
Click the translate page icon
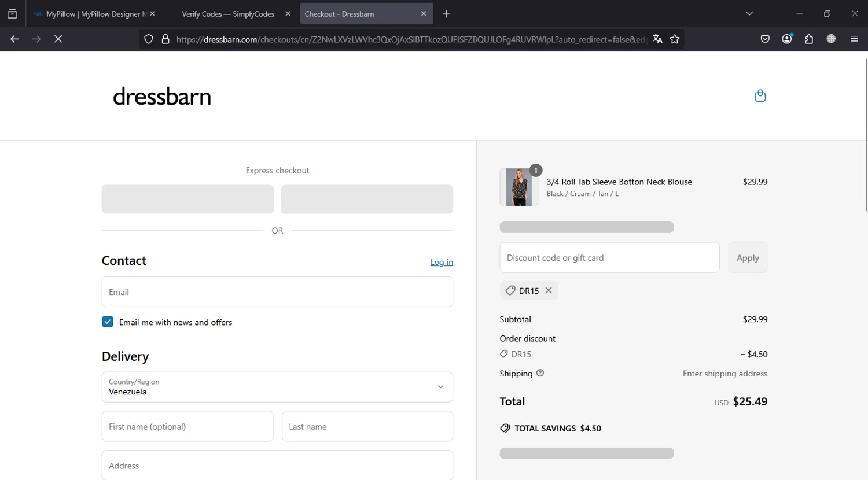[x=657, y=39]
